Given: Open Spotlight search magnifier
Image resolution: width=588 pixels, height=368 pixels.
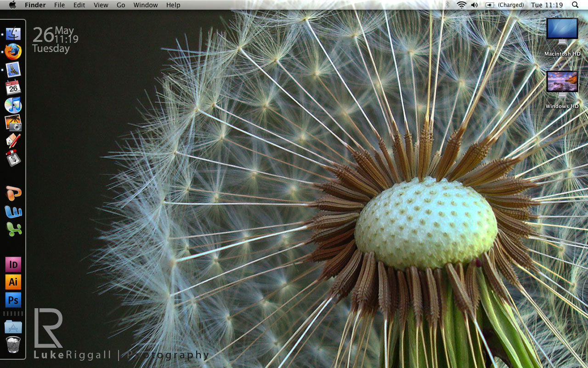Looking at the screenshot, I should coord(575,5).
